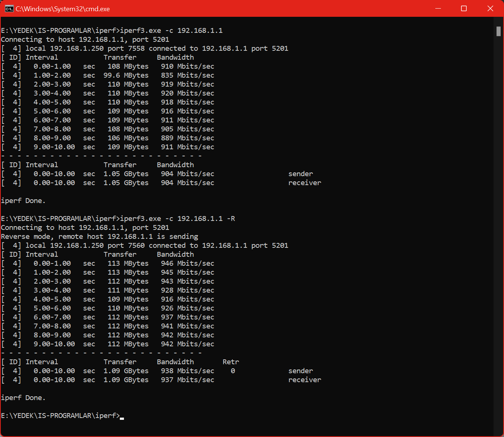Click the '910 Mbits/sec' bandwidth value
The width and height of the screenshot is (504, 437).
click(x=188, y=66)
